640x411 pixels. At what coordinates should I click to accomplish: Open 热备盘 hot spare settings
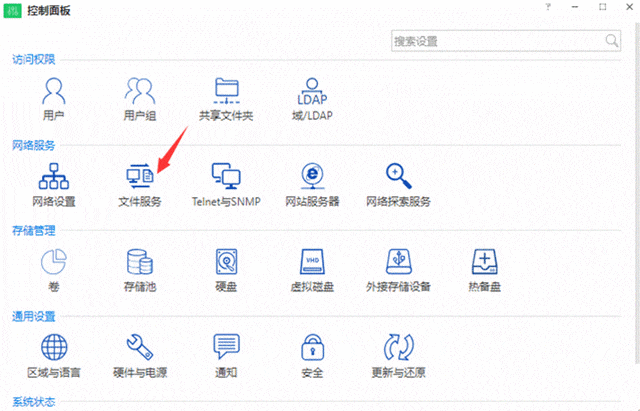tap(484, 271)
